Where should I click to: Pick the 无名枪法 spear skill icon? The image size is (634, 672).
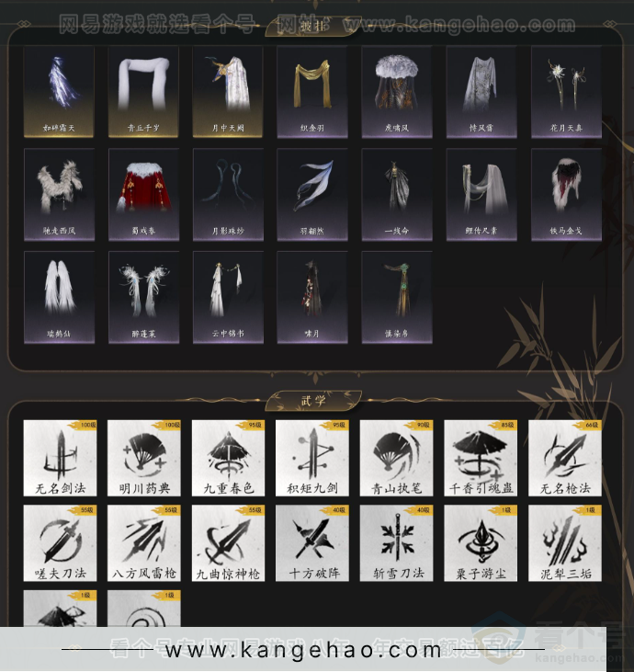(x=565, y=458)
